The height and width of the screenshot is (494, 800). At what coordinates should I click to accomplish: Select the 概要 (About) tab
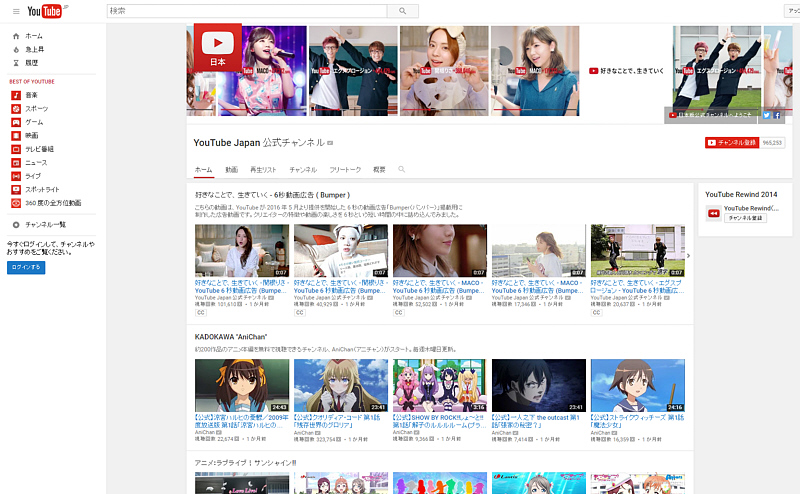tap(379, 170)
